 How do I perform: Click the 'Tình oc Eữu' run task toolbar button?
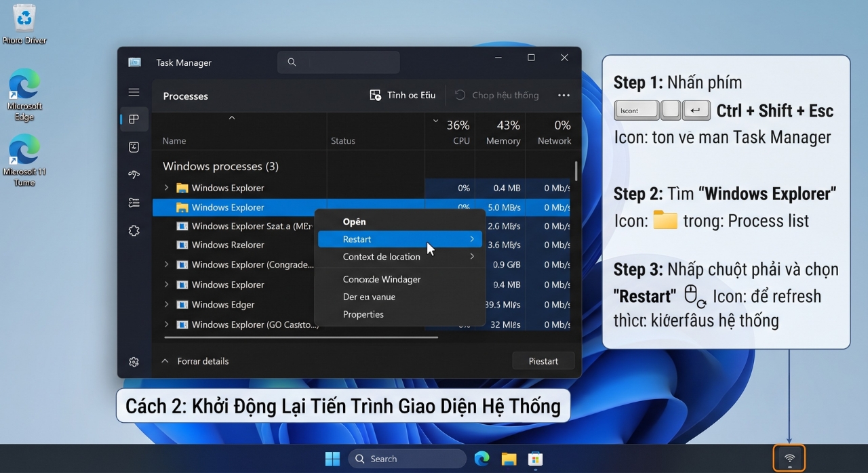click(x=403, y=96)
